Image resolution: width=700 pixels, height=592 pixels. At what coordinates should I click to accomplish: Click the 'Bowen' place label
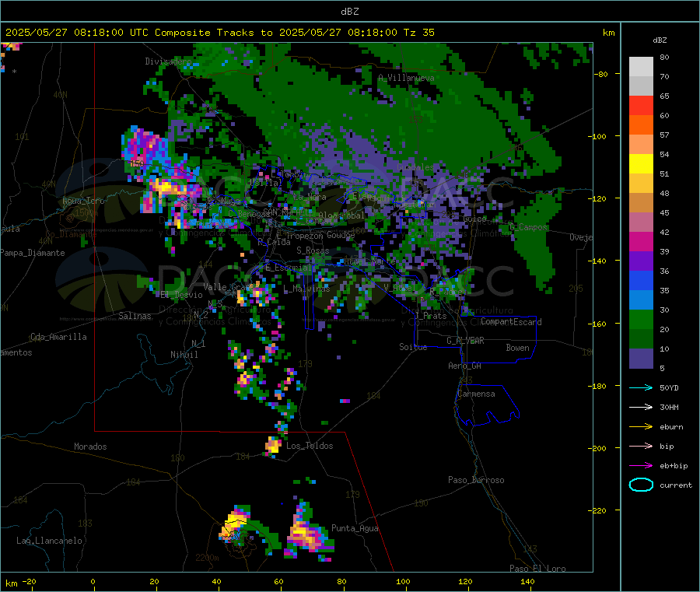517,348
